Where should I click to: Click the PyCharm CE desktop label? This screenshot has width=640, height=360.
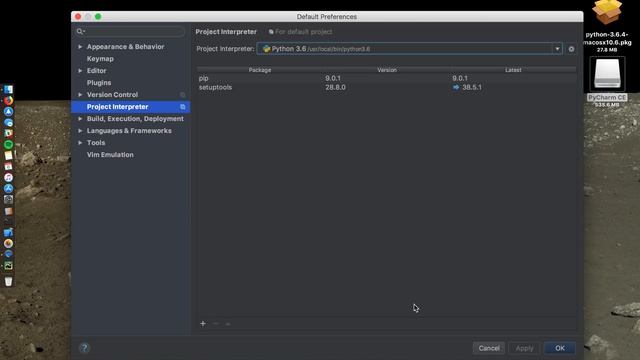coord(607,98)
